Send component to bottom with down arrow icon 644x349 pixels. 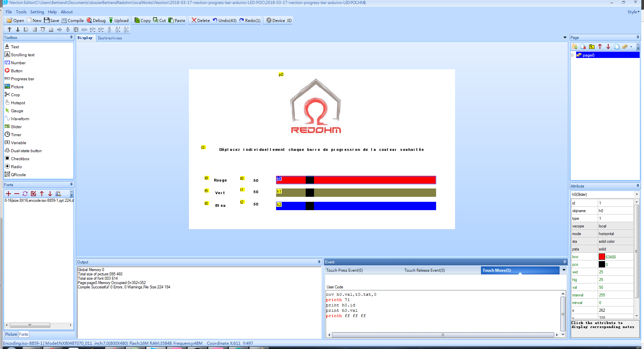(18, 29)
